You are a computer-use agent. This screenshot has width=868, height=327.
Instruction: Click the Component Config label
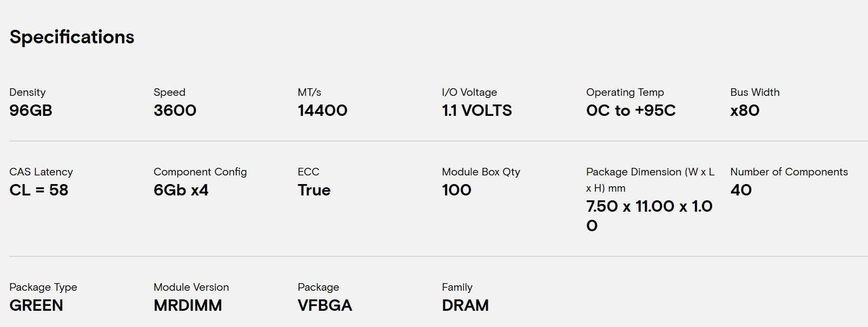coord(200,172)
